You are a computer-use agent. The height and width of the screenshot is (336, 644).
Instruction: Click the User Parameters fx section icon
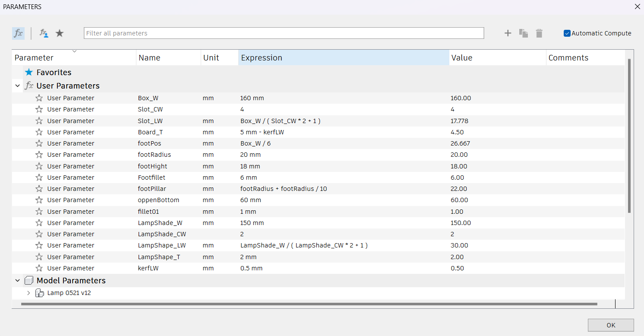pos(29,86)
